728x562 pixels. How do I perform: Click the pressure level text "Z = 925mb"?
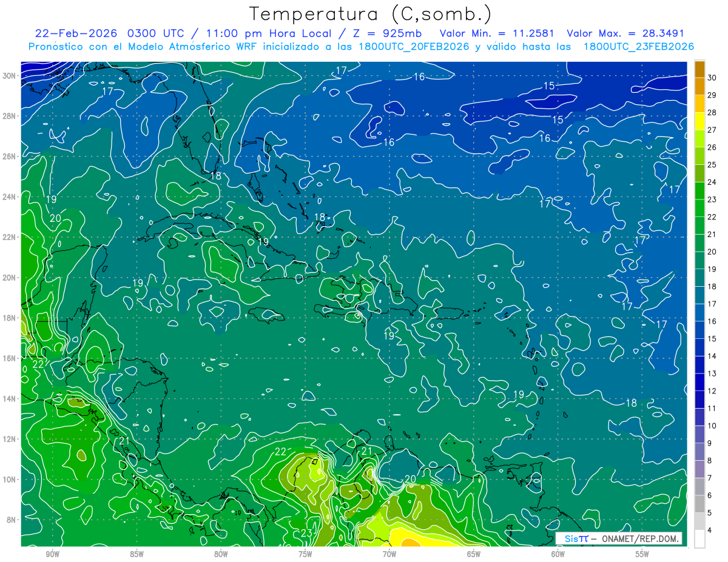click(x=388, y=33)
